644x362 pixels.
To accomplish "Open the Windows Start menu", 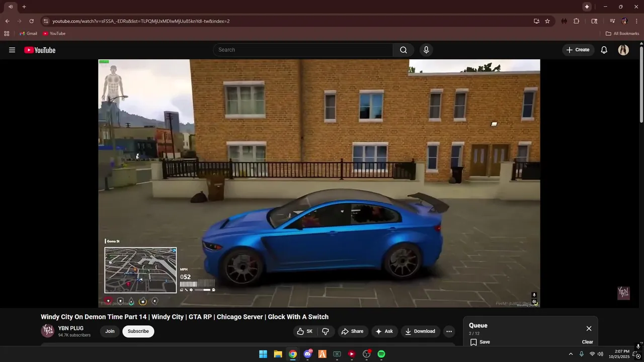I will click(x=263, y=354).
